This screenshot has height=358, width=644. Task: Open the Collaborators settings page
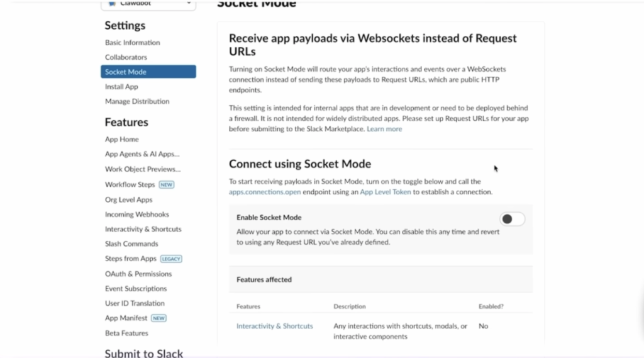126,57
